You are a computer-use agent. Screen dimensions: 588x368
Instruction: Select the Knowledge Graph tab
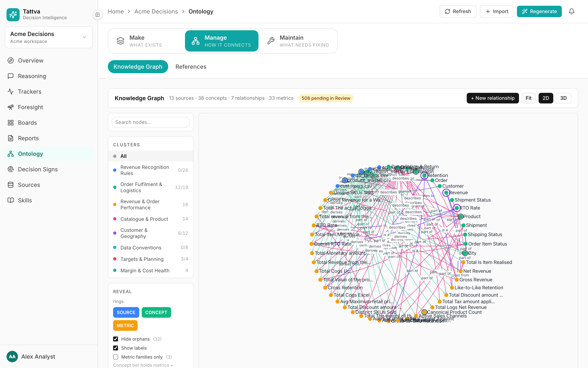[x=138, y=67]
